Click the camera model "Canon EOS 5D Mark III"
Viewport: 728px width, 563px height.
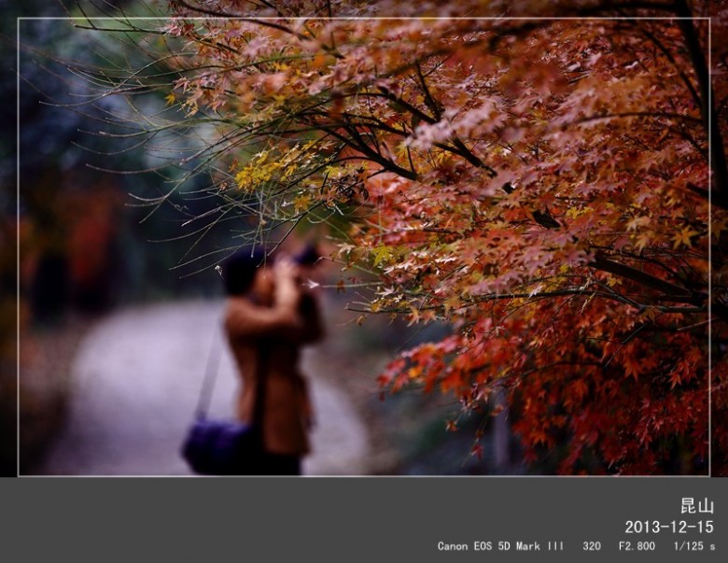pyautogui.click(x=500, y=546)
